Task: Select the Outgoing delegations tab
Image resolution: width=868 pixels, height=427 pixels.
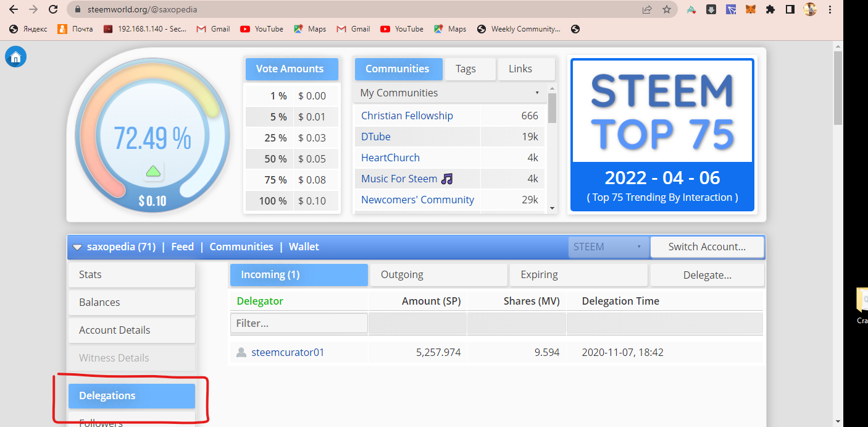Action: click(438, 275)
